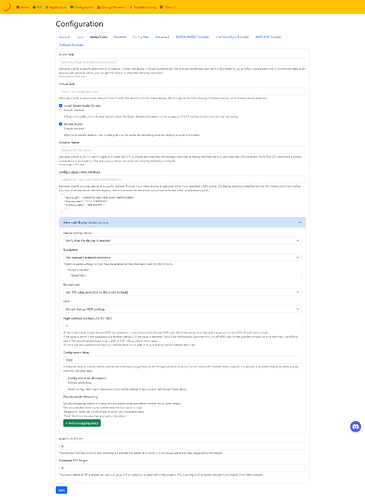This screenshot has height=500, width=365.
Task: Open Troubleshooting page from navbar
Action: (x=143, y=7)
